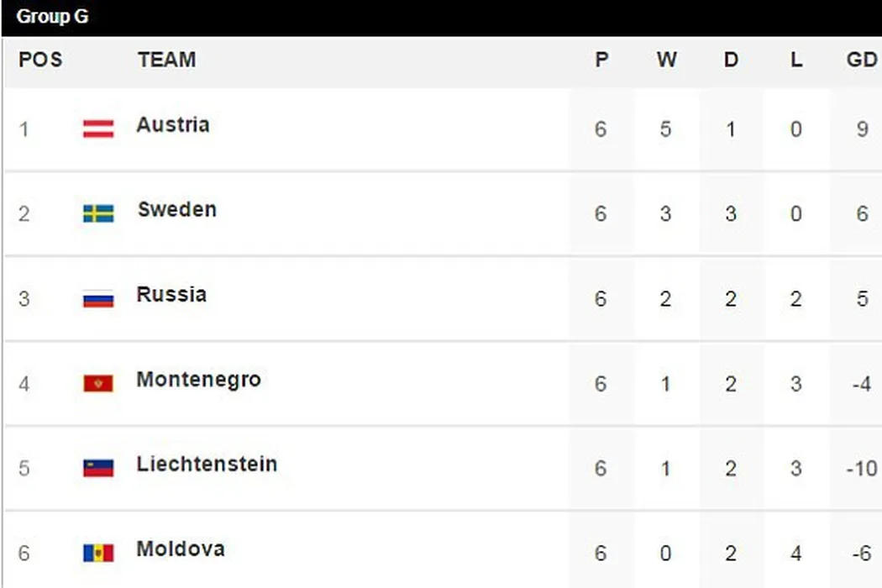Screen dimensions: 882x588
Task: Sort by the W wins column header
Action: click(x=666, y=60)
